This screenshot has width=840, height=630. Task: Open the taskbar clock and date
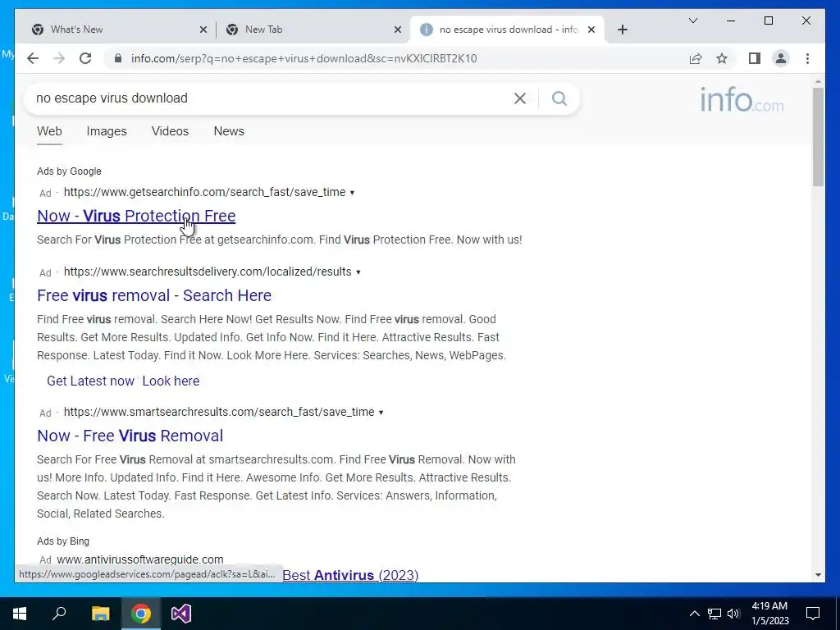(769, 614)
